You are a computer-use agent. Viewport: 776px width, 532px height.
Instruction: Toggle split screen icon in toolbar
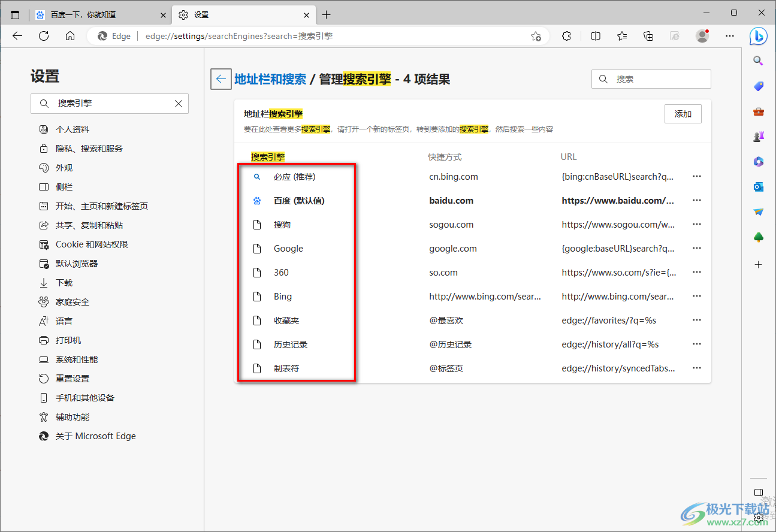pyautogui.click(x=596, y=36)
